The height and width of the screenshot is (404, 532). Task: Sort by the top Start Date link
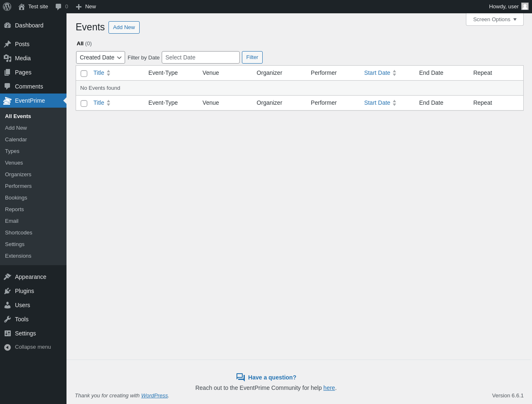pyautogui.click(x=377, y=73)
